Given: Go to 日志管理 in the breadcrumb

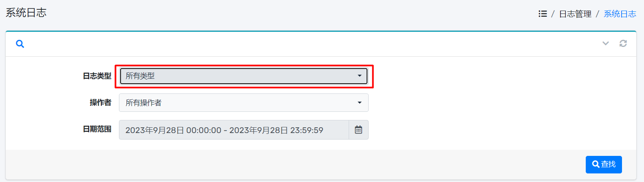Looking at the screenshot, I should click(x=575, y=14).
